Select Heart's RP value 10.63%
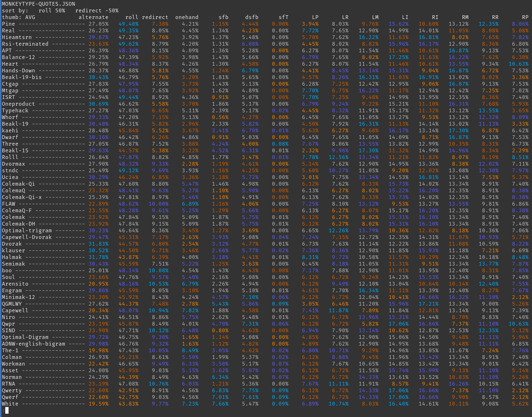Viewport: 532px width, 417px height. point(519,64)
